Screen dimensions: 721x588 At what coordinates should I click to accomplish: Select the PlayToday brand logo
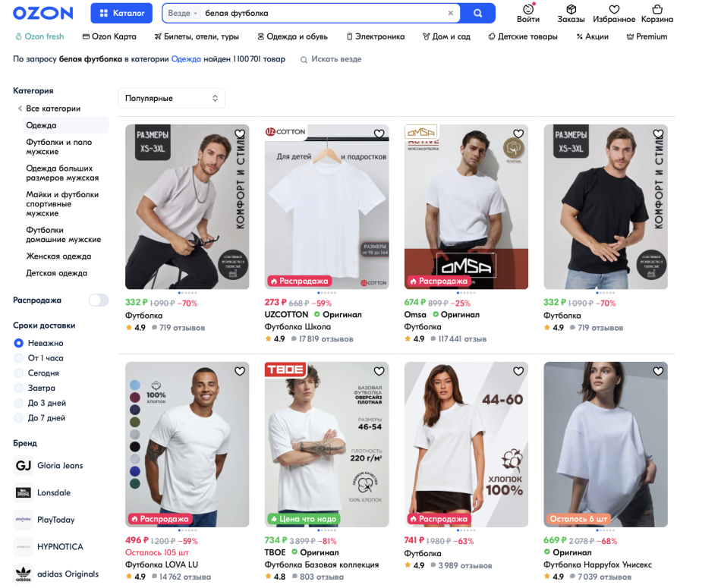pyautogui.click(x=24, y=520)
